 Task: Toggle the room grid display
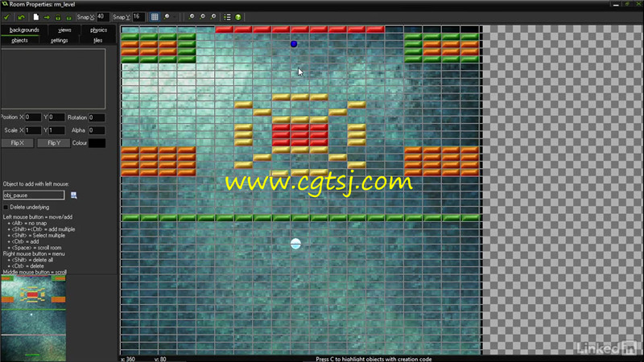coord(155,17)
